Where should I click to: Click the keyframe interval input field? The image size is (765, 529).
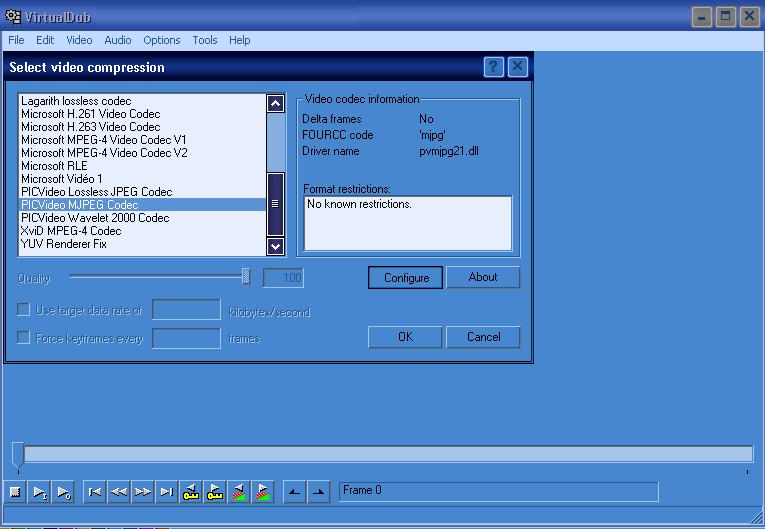pyautogui.click(x=186, y=338)
